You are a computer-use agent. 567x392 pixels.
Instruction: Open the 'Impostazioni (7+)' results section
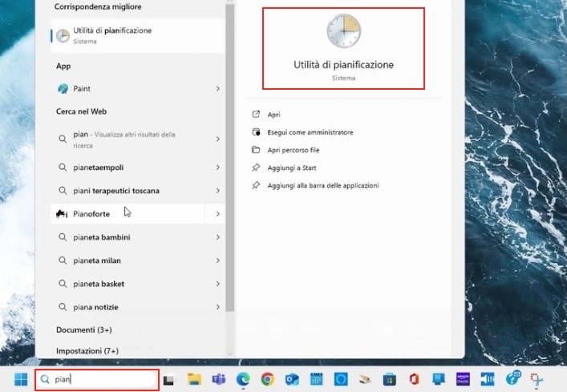click(x=87, y=350)
